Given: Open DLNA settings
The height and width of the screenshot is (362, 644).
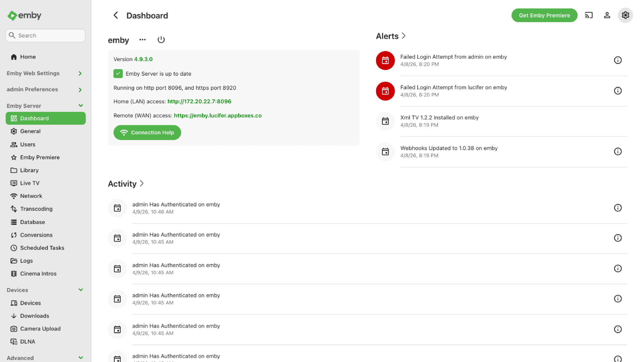Looking at the screenshot, I should (46, 342).
